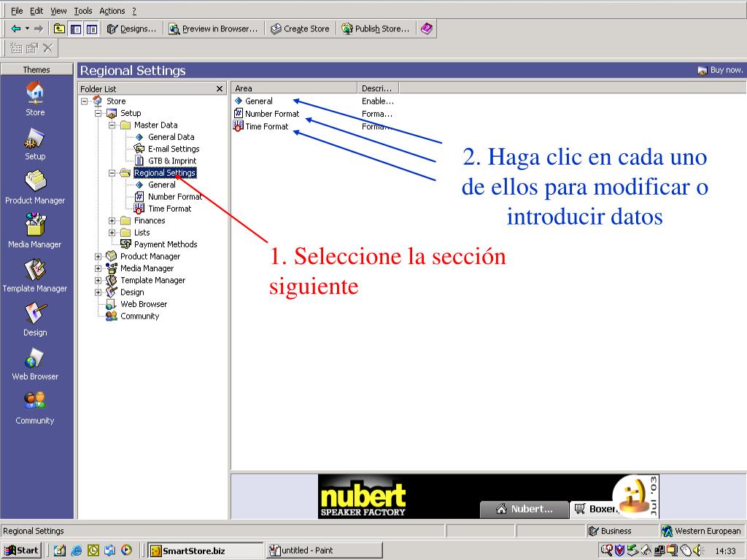747x560 pixels.
Task: Open Design in the Themes sidebar
Action: click(x=35, y=319)
